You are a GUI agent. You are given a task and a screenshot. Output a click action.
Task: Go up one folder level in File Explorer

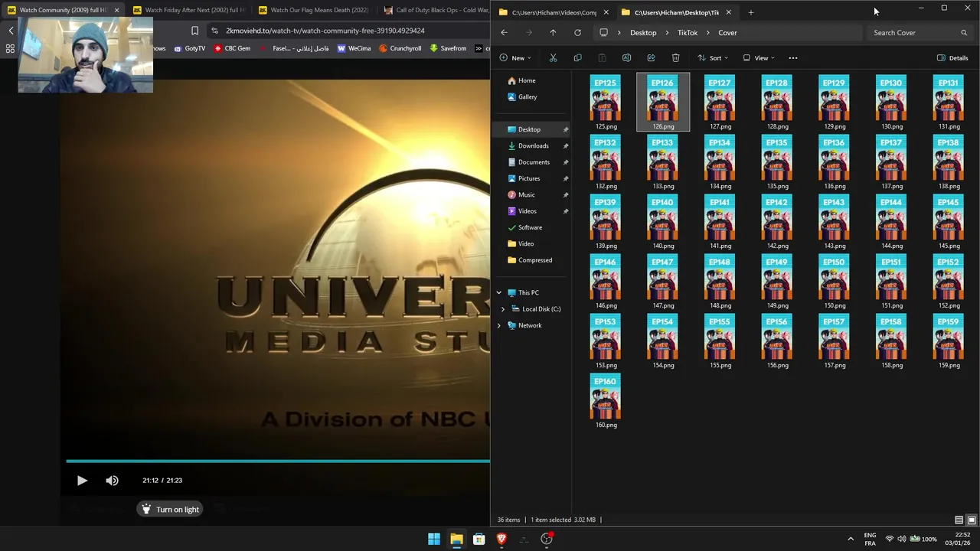click(553, 33)
